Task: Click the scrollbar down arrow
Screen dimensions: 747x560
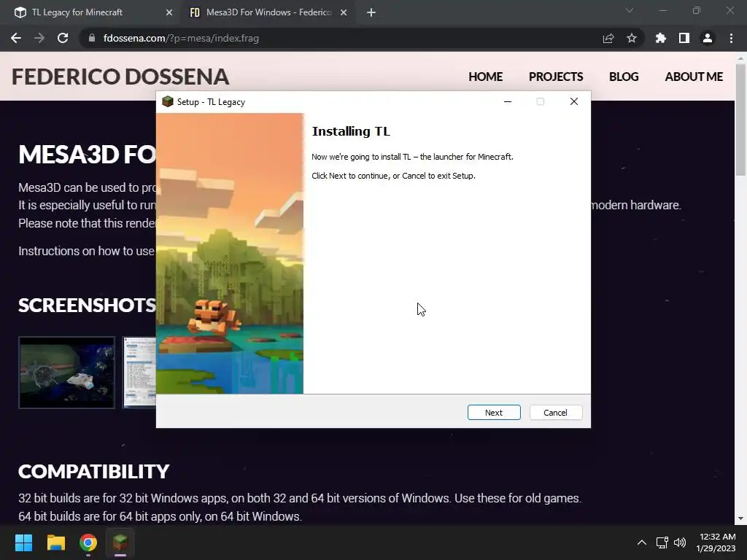Action: (740, 518)
